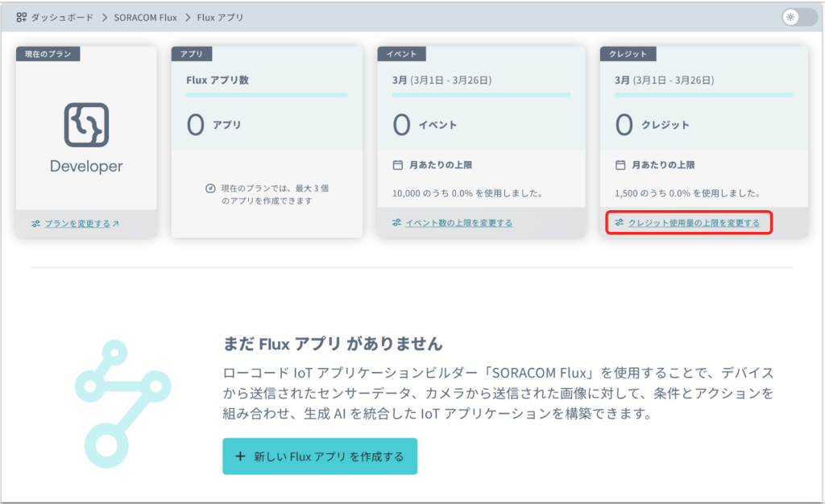
Task: Open the クレジット使用量の上限を変更する link
Action: [x=693, y=222]
